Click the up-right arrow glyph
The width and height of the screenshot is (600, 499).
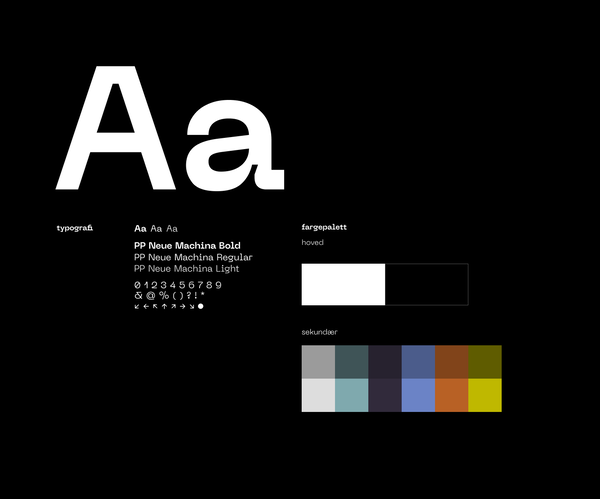174,306
